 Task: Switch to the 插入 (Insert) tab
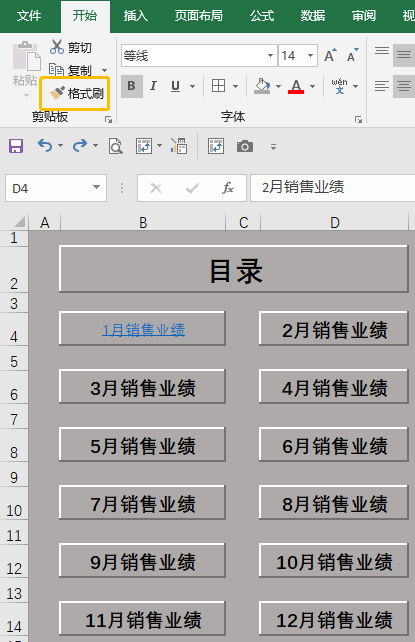point(135,16)
